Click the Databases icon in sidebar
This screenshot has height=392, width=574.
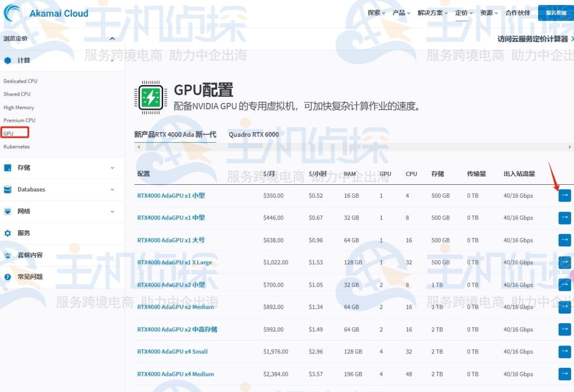(x=8, y=189)
